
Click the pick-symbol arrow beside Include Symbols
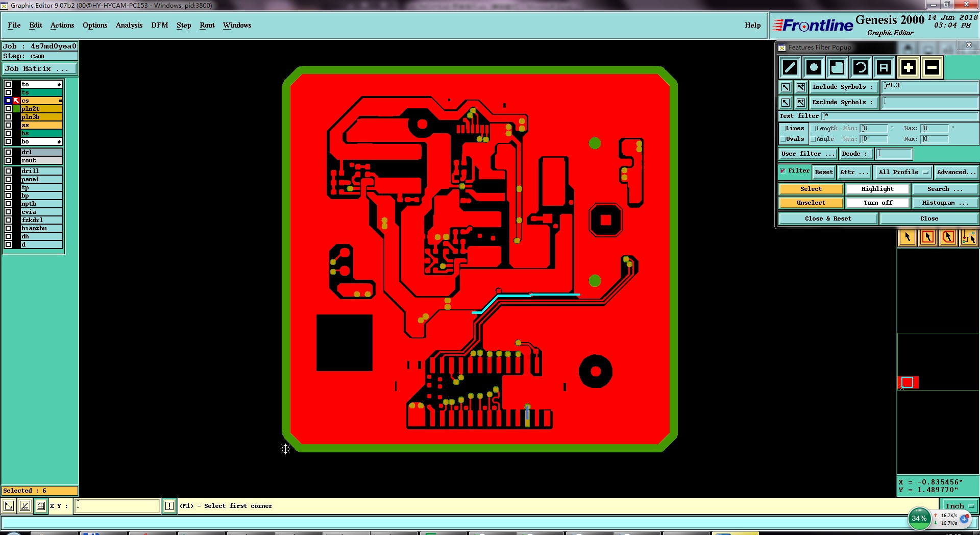pyautogui.click(x=786, y=87)
